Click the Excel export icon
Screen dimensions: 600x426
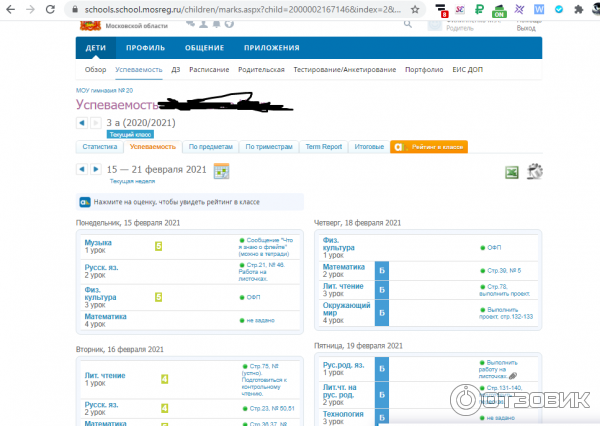point(511,172)
